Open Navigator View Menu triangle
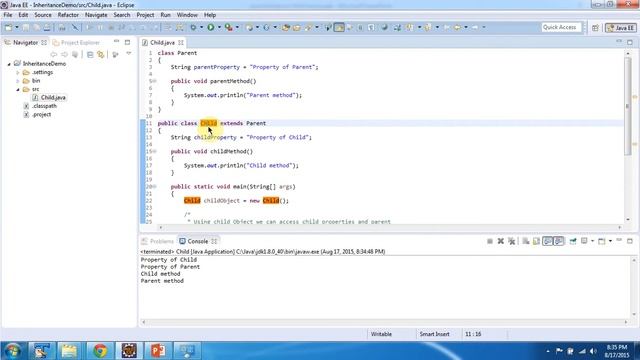 (x=129, y=54)
